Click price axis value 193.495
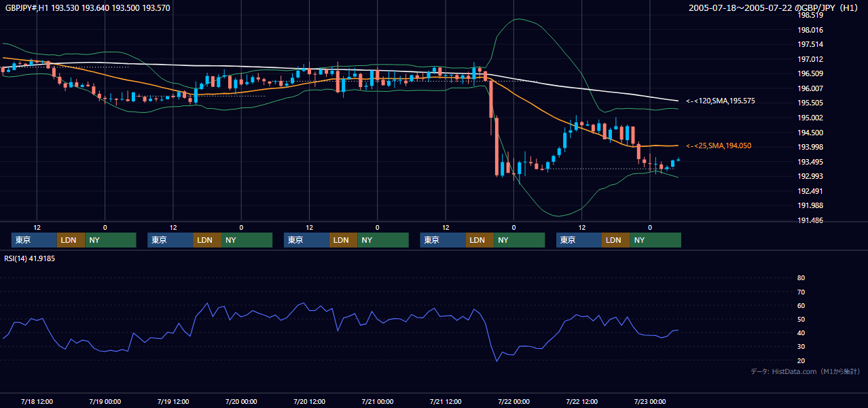This screenshot has width=868, height=408. click(810, 162)
